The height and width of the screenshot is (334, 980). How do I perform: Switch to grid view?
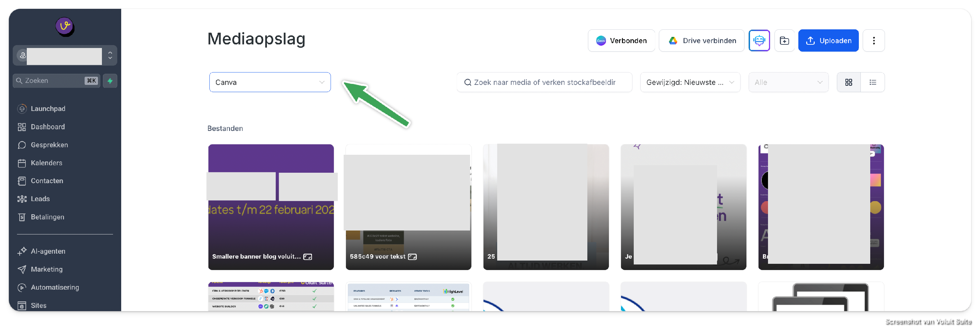pos(848,82)
